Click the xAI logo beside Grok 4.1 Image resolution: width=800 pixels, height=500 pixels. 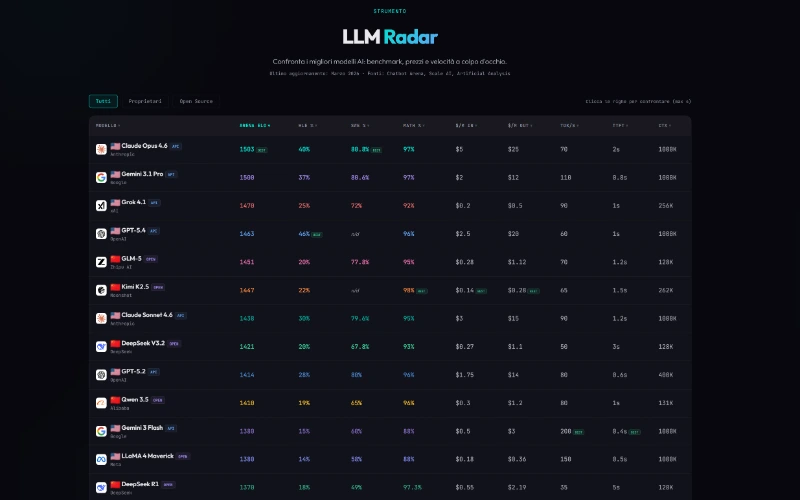101,206
